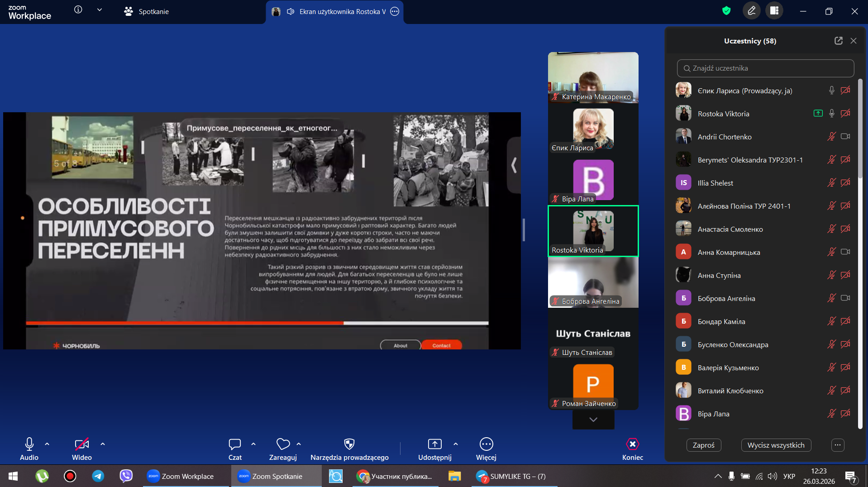This screenshot has height=487, width=868.
Task: Click the Koniec end meeting icon
Action: point(632,444)
